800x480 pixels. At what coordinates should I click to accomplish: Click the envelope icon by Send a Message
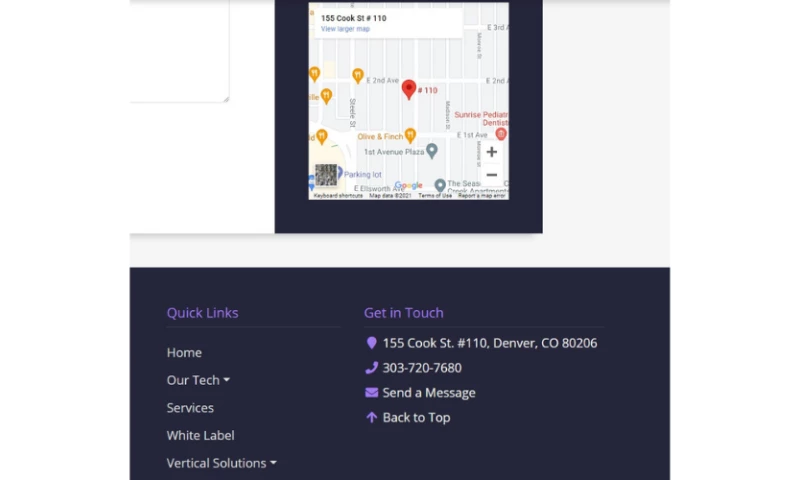tap(371, 392)
